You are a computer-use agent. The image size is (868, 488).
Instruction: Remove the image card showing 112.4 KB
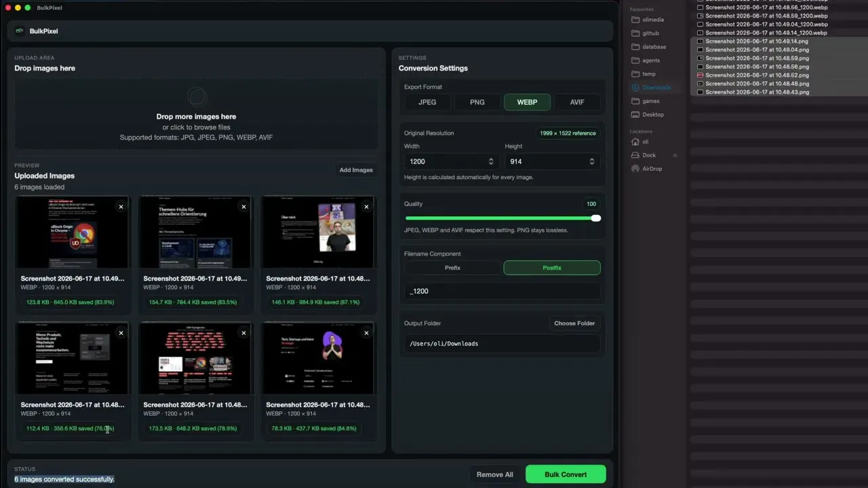click(121, 333)
